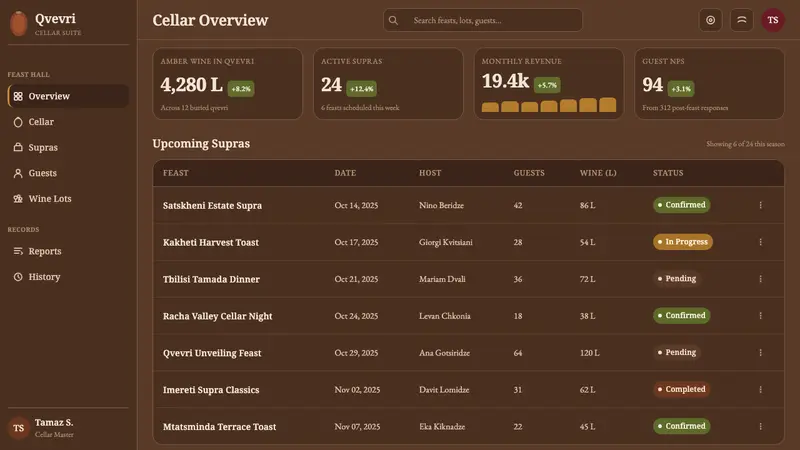Sort by the DATE column header
The height and width of the screenshot is (450, 800).
345,173
